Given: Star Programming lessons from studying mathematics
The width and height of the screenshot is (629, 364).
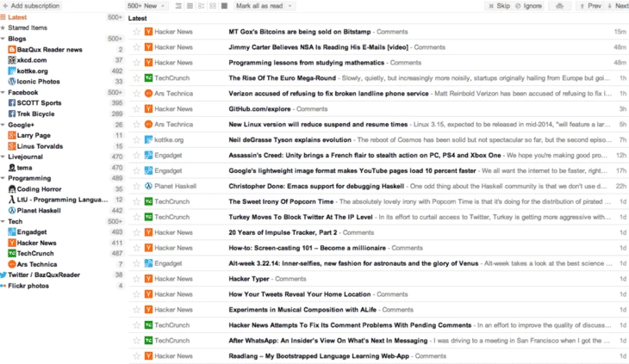Looking at the screenshot, I should 136,63.
